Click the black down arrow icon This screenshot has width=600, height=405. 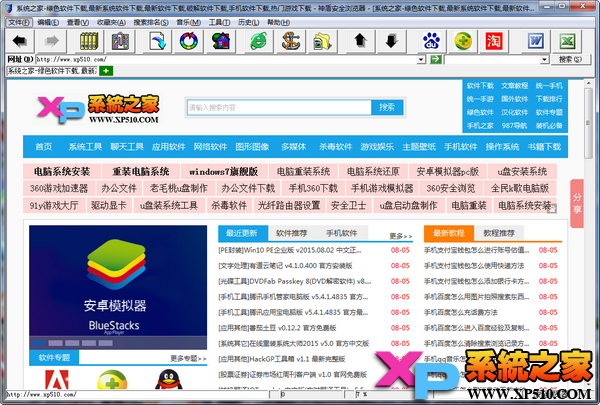point(391,41)
